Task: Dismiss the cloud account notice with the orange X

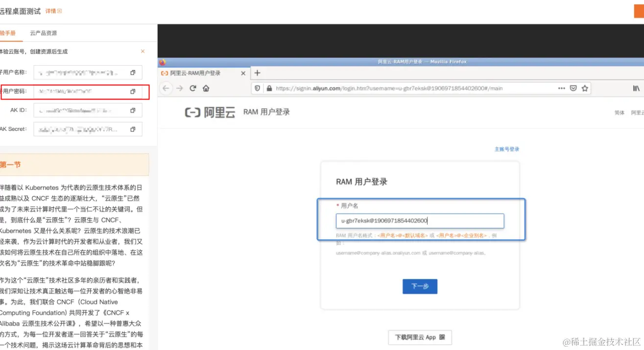Action: [x=143, y=51]
